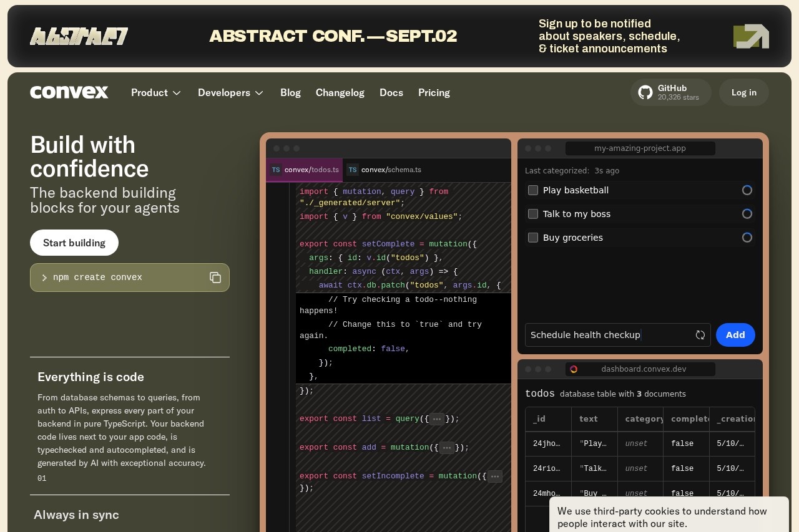This screenshot has width=799, height=532.
Task: Click the "Talk… text cell
Action: [594, 468]
